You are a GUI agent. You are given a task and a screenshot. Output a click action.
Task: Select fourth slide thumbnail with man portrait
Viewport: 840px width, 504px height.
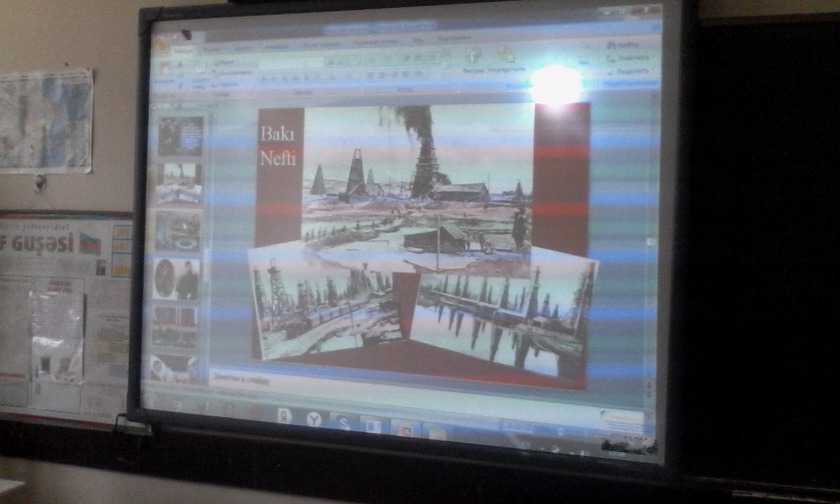pyautogui.click(x=176, y=279)
